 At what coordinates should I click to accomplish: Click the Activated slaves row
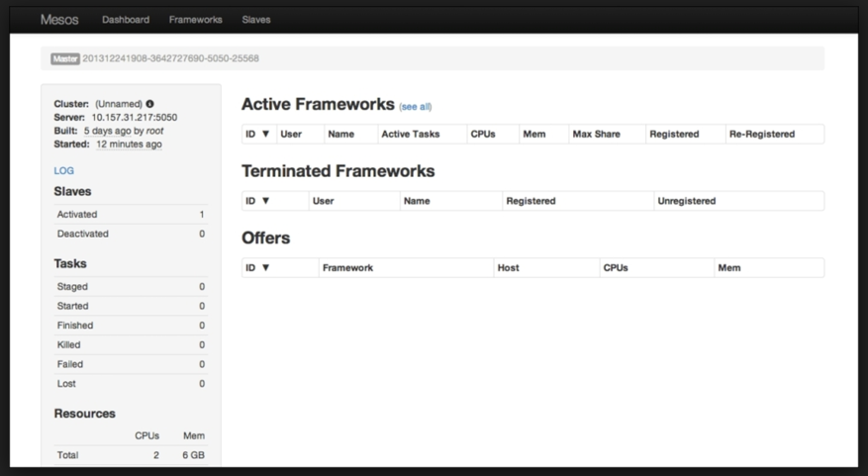click(131, 214)
